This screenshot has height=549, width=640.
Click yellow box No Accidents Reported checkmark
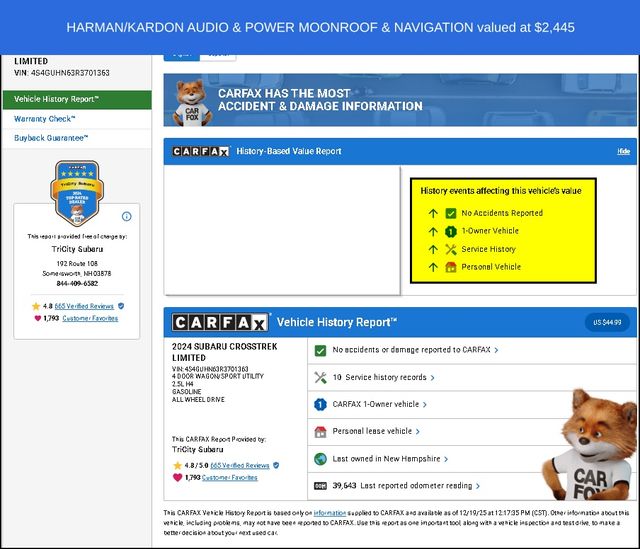[x=451, y=213]
